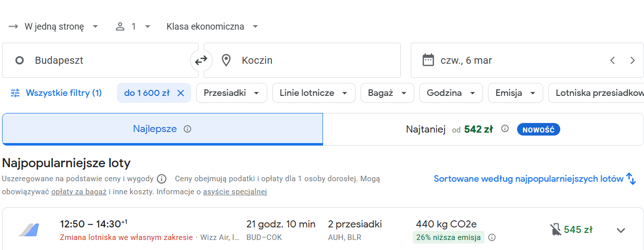Show info icon next to '542 zł'
644x250 pixels.
(505, 129)
